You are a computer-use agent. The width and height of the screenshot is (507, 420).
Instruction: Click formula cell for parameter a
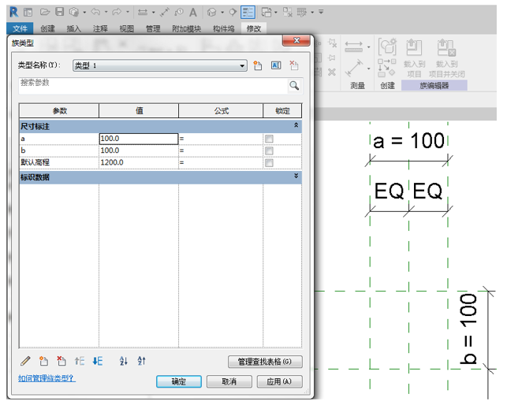(221, 139)
